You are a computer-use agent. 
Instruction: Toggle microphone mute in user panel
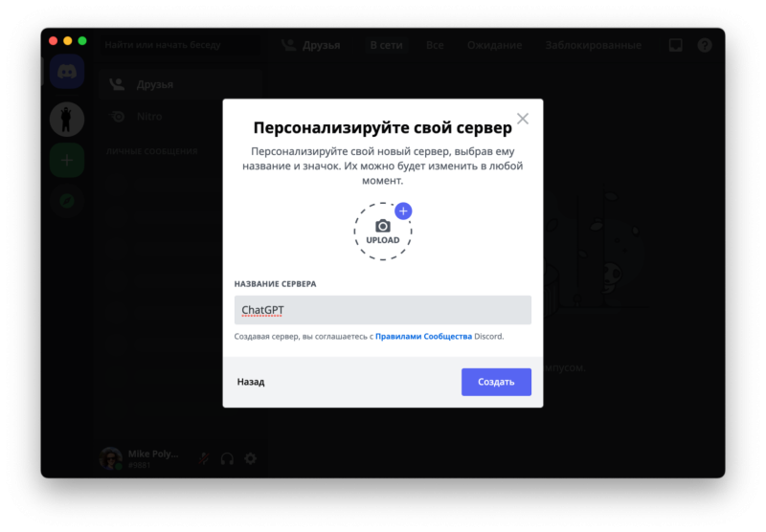click(x=204, y=458)
